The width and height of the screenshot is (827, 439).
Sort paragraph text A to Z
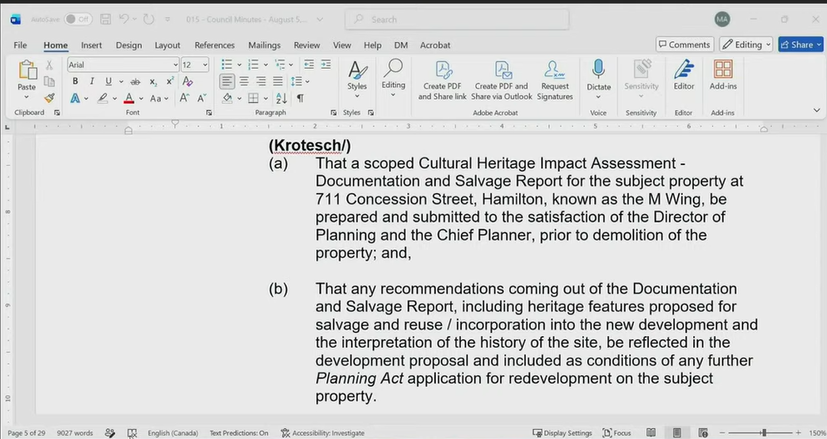281,98
